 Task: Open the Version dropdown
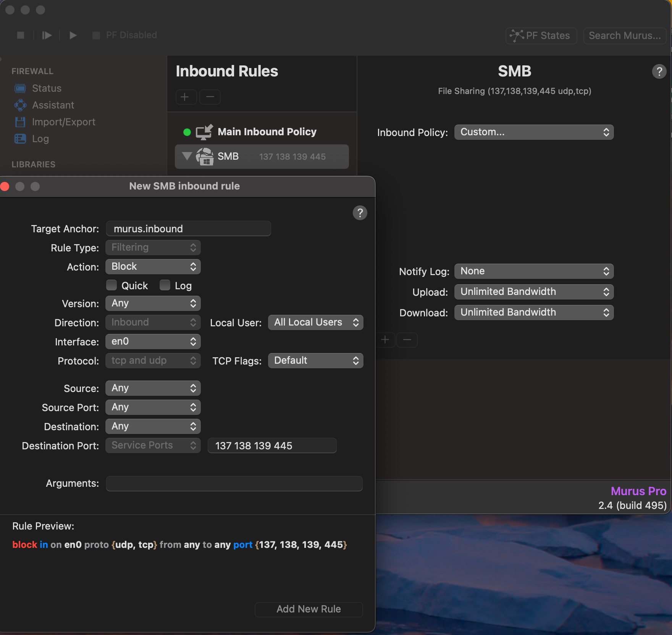click(x=153, y=303)
